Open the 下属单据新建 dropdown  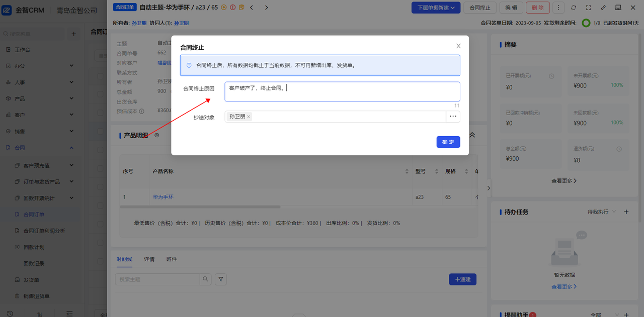(x=436, y=8)
